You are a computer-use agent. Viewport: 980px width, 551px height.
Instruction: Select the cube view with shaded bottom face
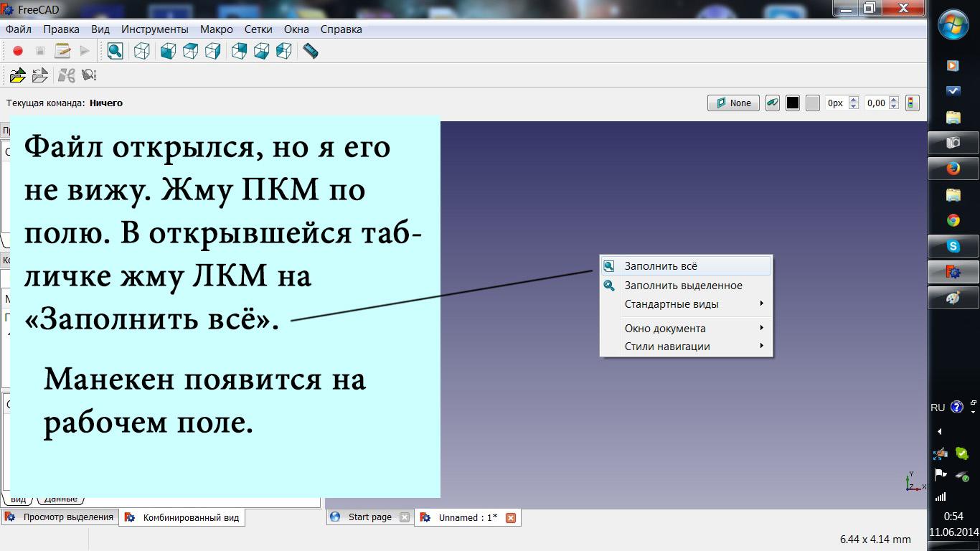pyautogui.click(x=262, y=51)
